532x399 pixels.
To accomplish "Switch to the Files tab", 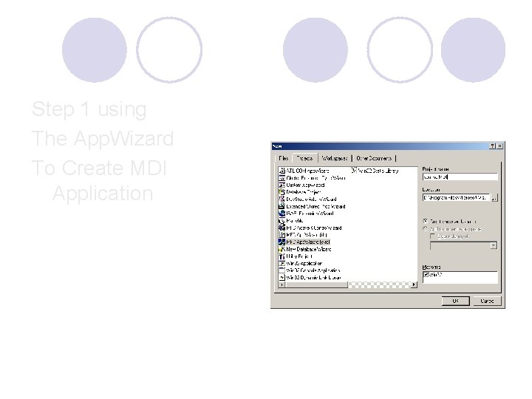I will 283,158.
